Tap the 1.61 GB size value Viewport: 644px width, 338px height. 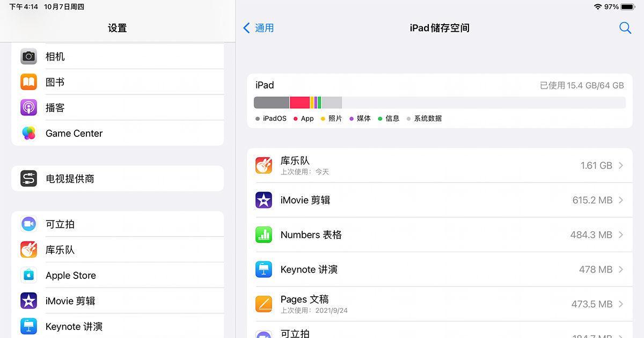click(x=596, y=166)
